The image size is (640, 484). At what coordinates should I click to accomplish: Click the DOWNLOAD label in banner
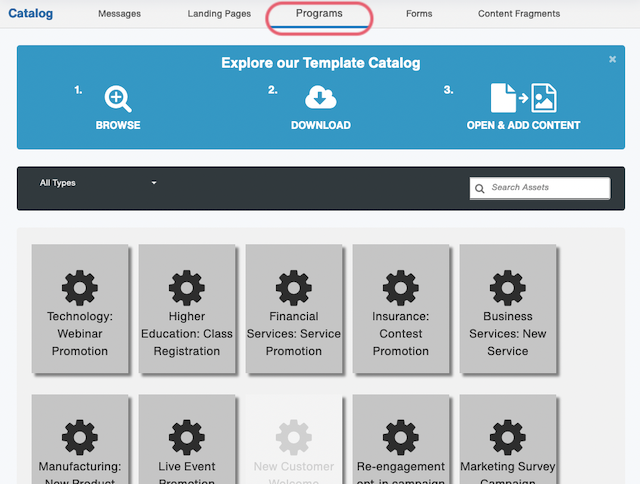pyautogui.click(x=321, y=125)
